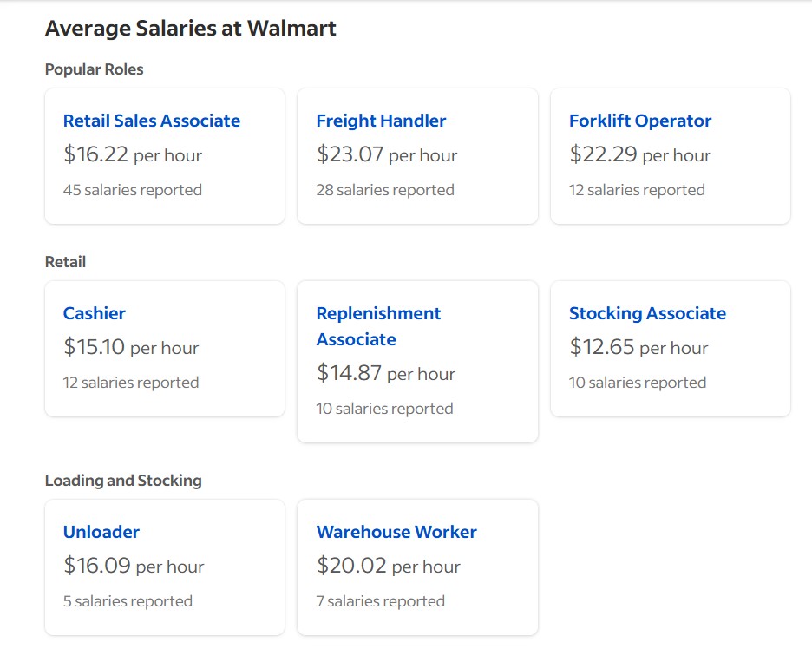Click the Unloader role link
Image resolution: width=812 pixels, height=662 pixels.
pos(101,532)
